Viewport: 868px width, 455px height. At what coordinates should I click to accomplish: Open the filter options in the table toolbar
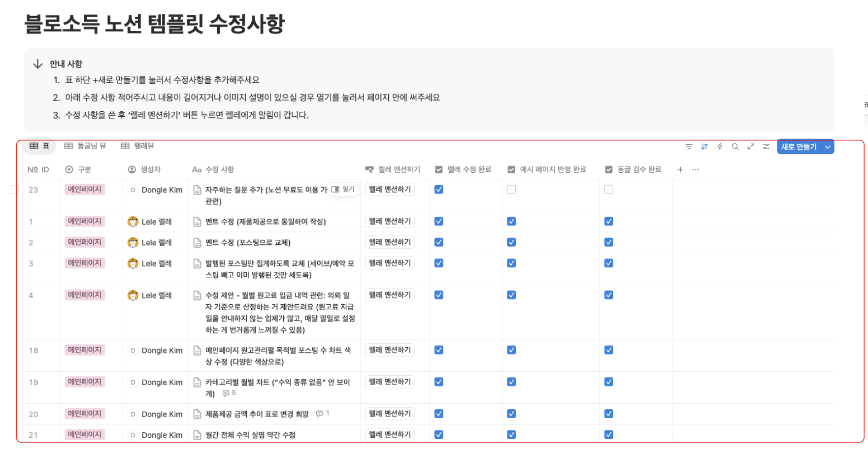pos(689,146)
